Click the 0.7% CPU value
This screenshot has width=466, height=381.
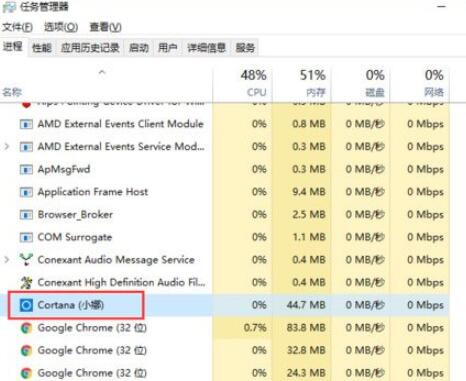(255, 328)
